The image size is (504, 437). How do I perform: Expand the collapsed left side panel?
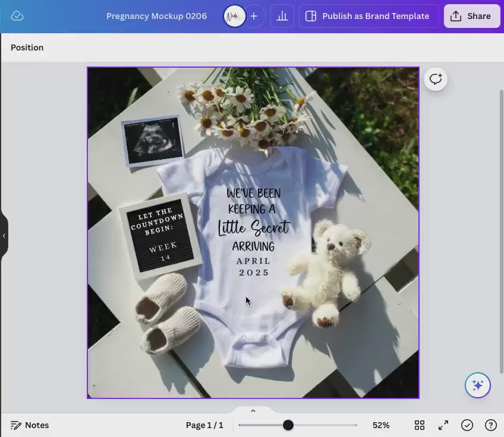point(4,236)
